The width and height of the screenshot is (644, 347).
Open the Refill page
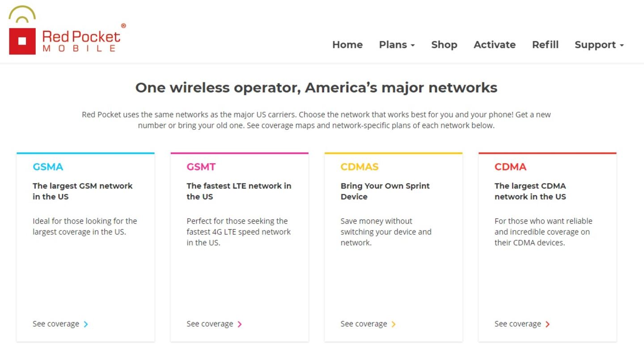pos(545,45)
